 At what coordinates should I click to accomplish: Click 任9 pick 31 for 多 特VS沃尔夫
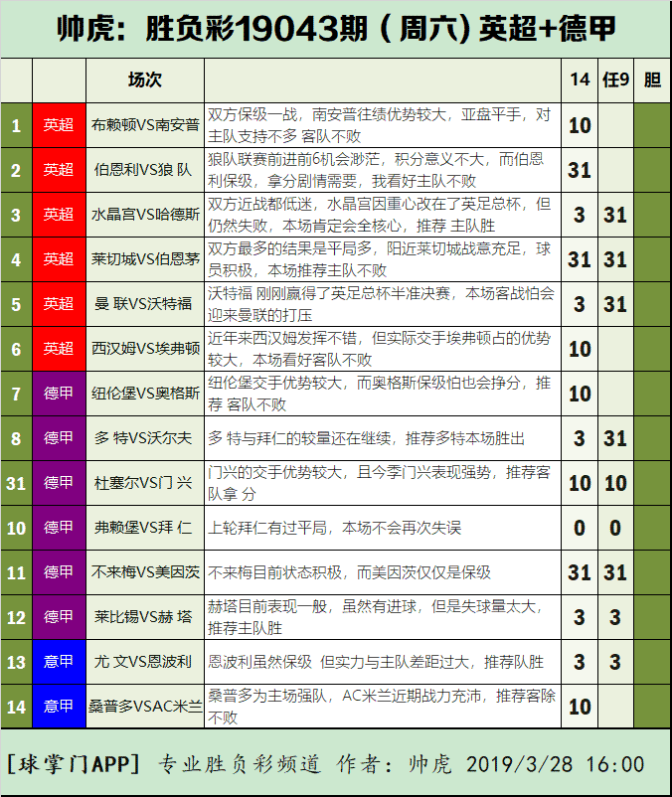coord(615,438)
